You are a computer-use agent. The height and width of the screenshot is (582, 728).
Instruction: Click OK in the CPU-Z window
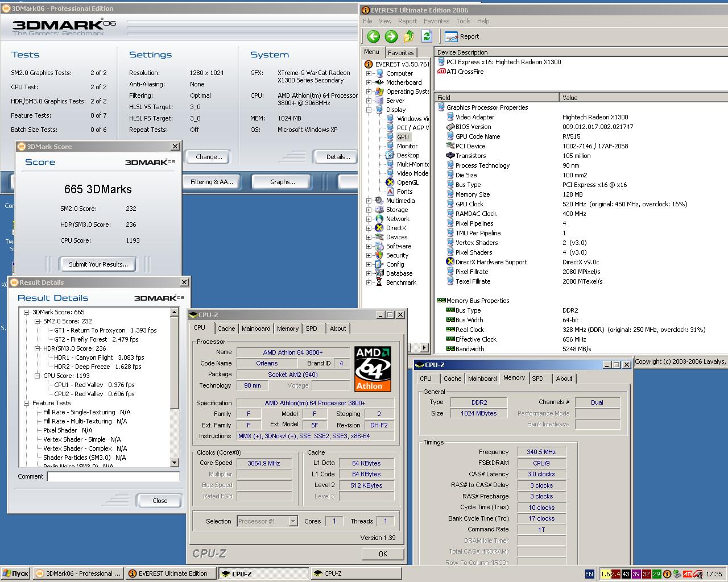(x=383, y=554)
